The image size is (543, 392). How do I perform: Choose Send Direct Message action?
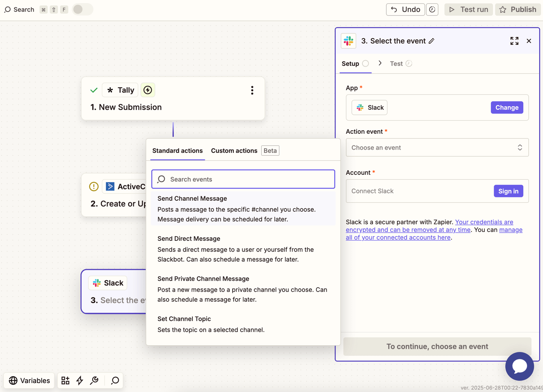tap(243, 249)
